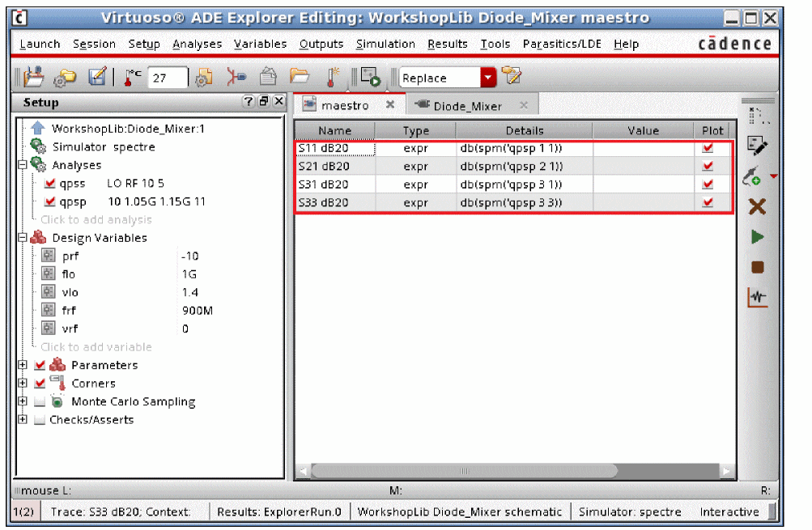Switch to the Diode_Mixer tab

(x=466, y=106)
